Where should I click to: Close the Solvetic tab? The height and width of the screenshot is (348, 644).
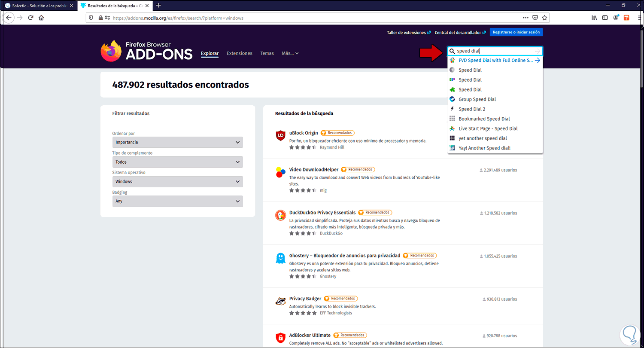point(71,6)
